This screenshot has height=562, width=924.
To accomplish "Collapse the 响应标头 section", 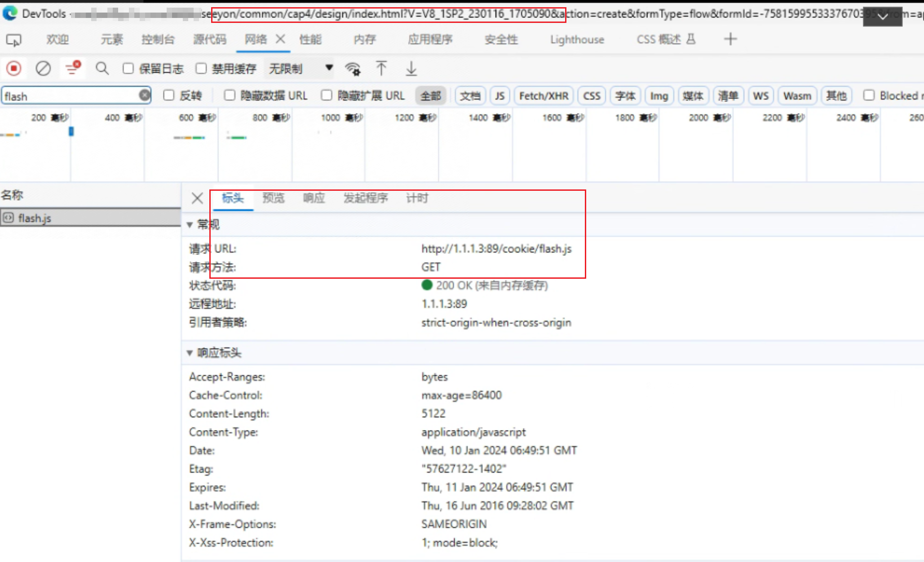I will point(190,353).
